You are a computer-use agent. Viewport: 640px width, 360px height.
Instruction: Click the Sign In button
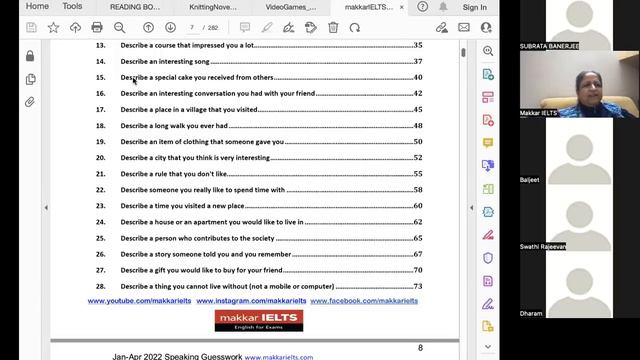point(474,7)
